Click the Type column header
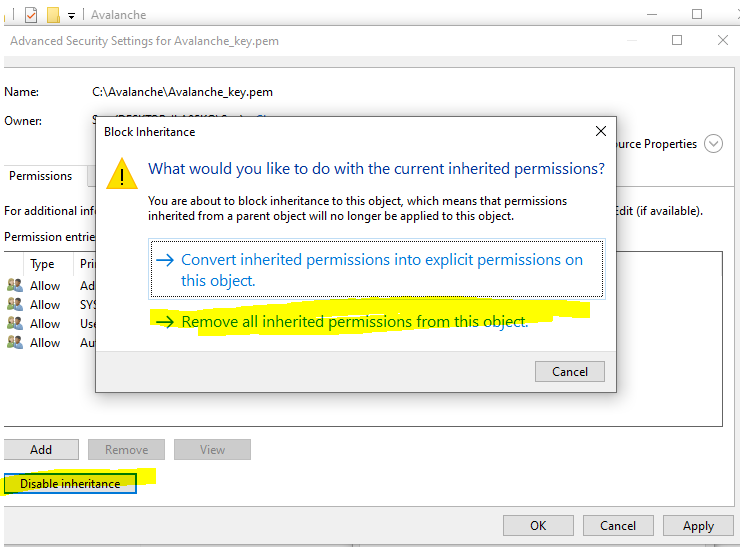740x547 pixels. point(42,264)
